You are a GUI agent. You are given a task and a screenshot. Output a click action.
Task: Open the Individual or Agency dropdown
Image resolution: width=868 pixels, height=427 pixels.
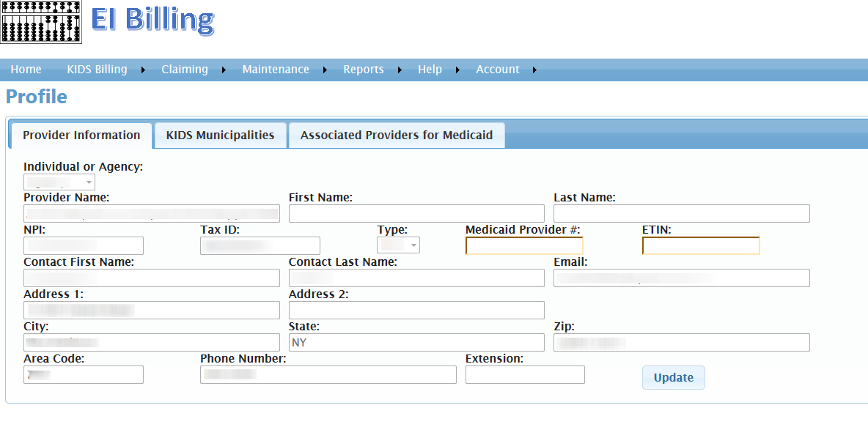coord(59,182)
